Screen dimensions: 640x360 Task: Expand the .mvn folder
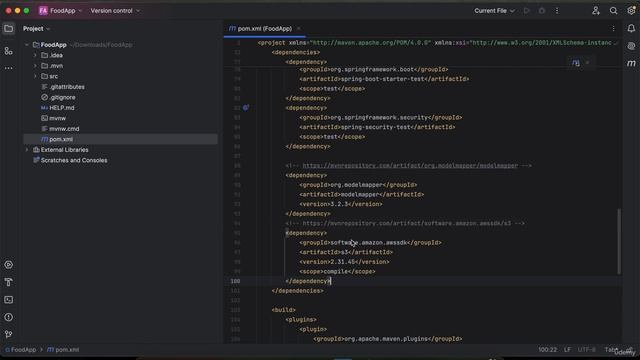35,66
